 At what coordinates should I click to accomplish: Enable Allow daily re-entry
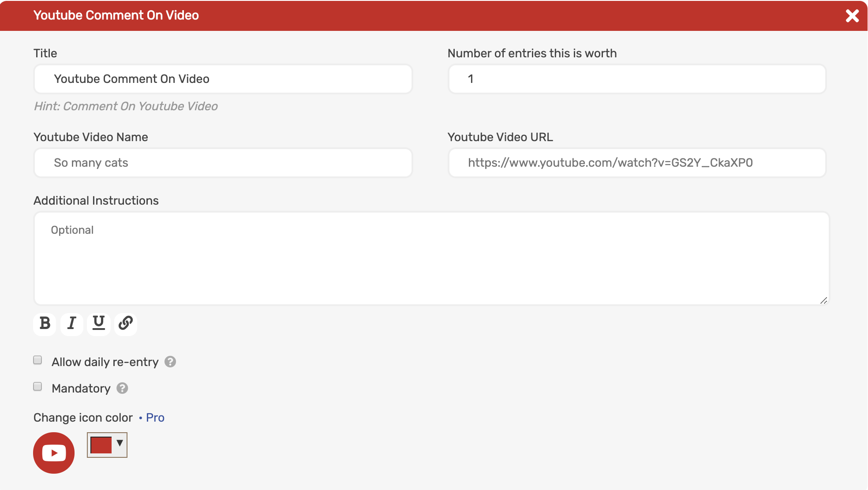pos(37,360)
